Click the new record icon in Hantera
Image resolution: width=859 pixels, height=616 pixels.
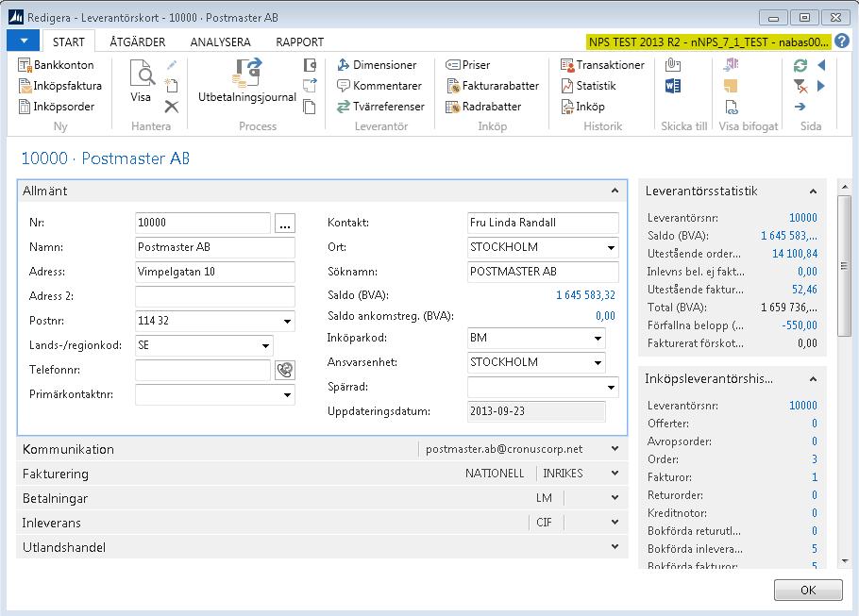[x=172, y=86]
